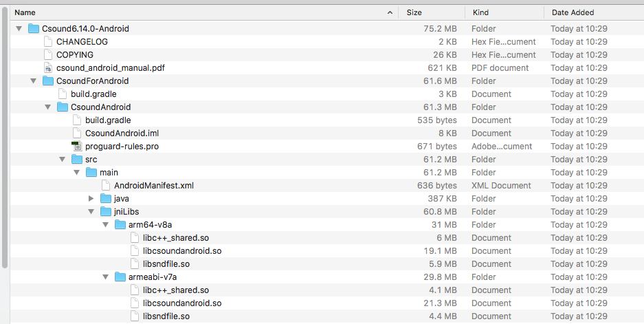The image size is (644, 324).
Task: Click the 31 MB size value
Action: click(444, 225)
